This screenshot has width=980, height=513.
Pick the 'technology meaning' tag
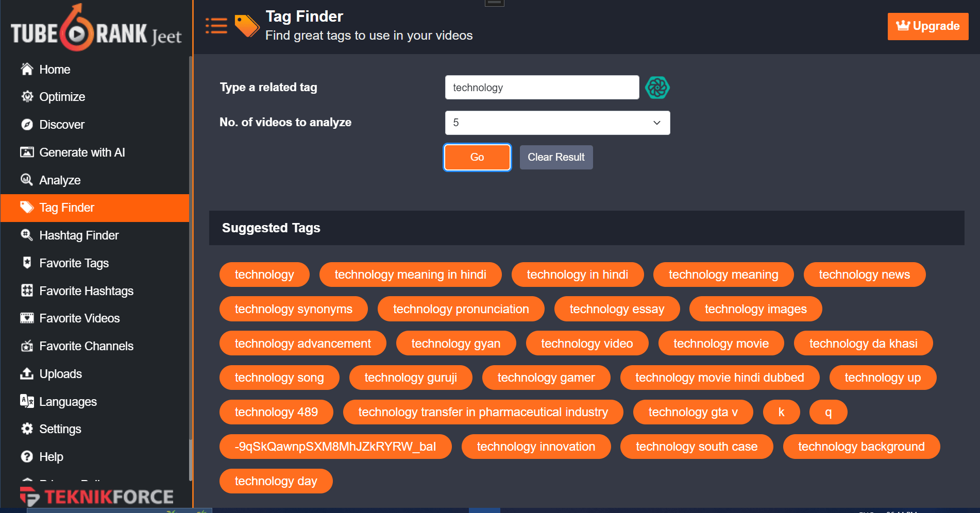723,275
